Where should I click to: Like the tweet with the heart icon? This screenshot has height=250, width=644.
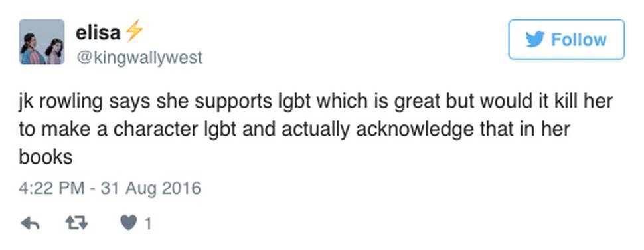pos(128,223)
